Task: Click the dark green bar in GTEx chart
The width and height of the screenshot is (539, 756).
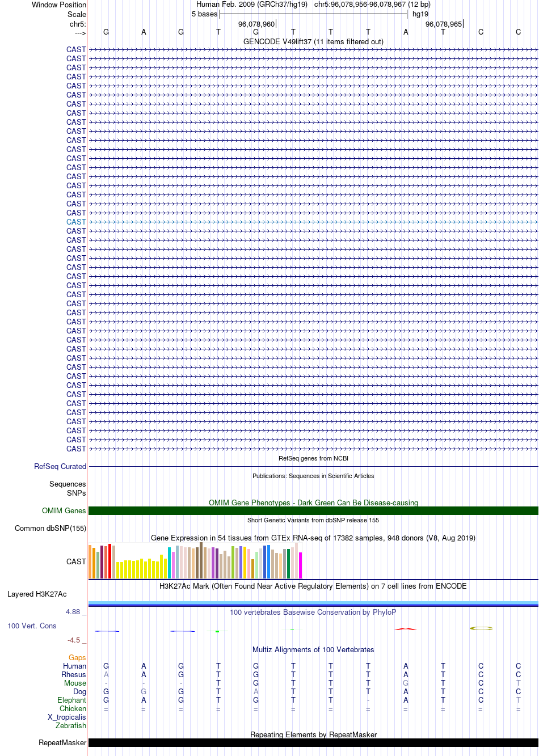Action: tap(288, 563)
